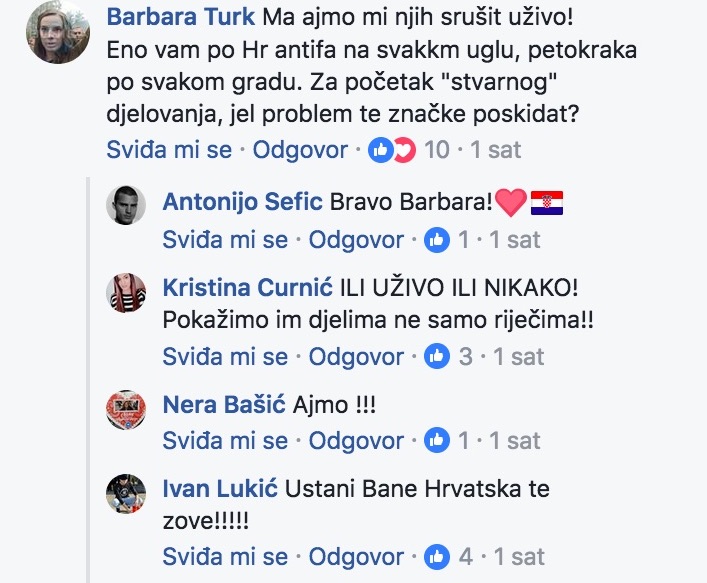The width and height of the screenshot is (707, 583).
Task: Open Antonijo Sefic's profile avatar
Action: pos(126,205)
